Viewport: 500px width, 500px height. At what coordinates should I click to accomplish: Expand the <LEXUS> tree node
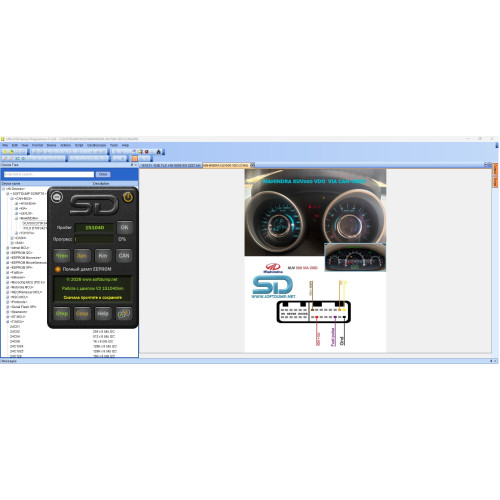(16, 213)
